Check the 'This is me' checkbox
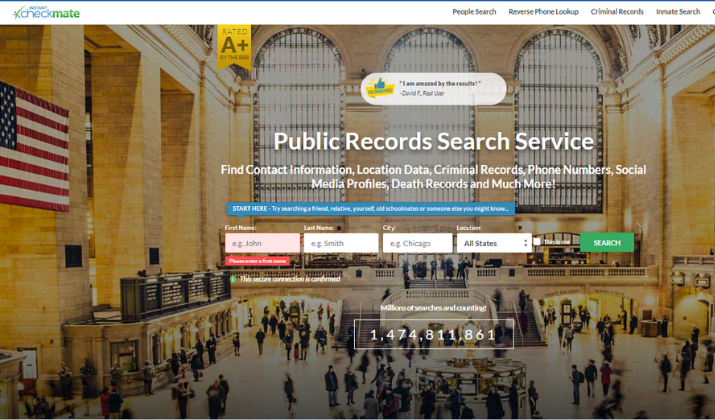Viewport: 715px width, 420px height. pos(537,242)
